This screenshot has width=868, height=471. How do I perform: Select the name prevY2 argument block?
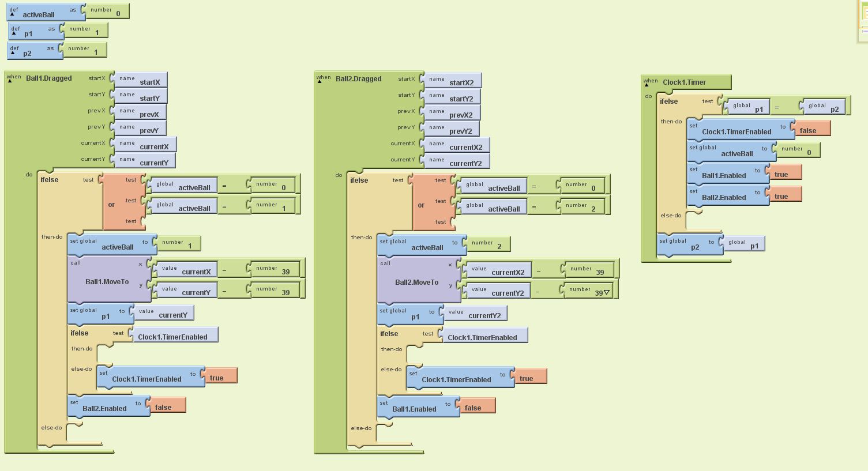point(451,129)
